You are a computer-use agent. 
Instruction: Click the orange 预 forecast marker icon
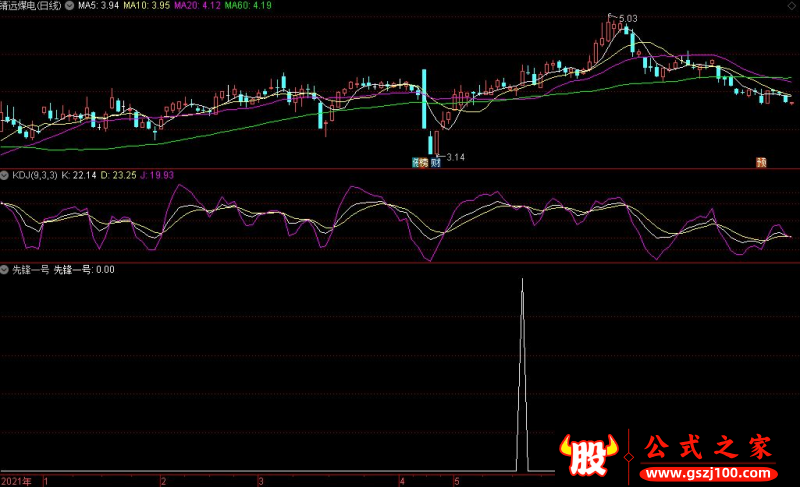click(761, 163)
